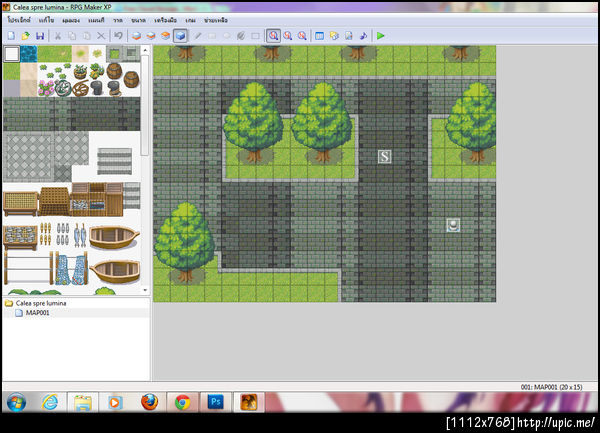
Task: Open the วาด (Draw) menu
Action: (x=118, y=20)
